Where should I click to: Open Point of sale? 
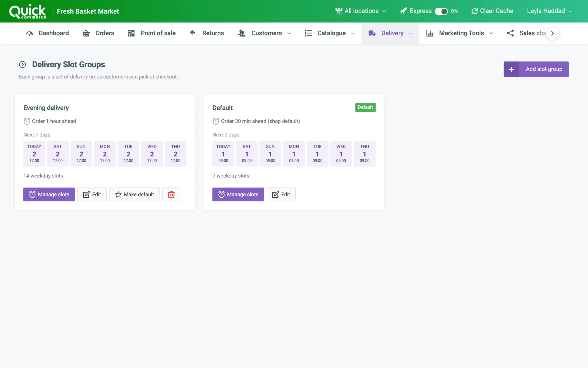click(x=152, y=33)
